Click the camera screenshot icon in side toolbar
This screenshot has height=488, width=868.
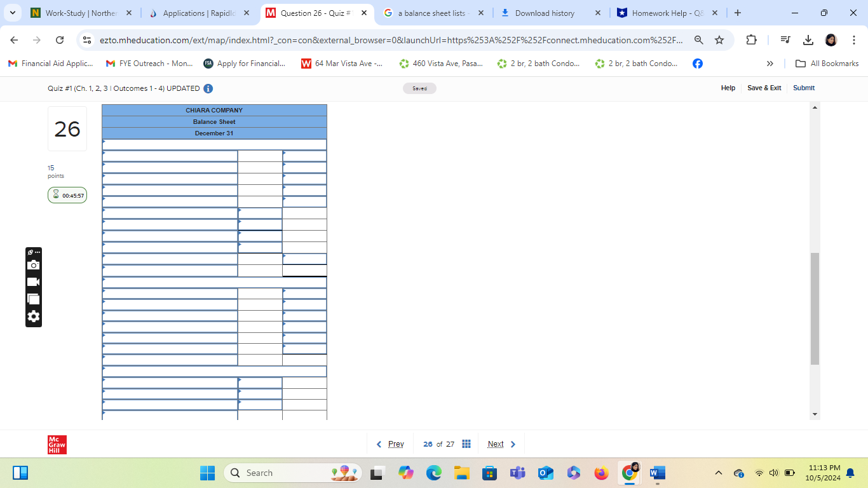click(x=34, y=265)
